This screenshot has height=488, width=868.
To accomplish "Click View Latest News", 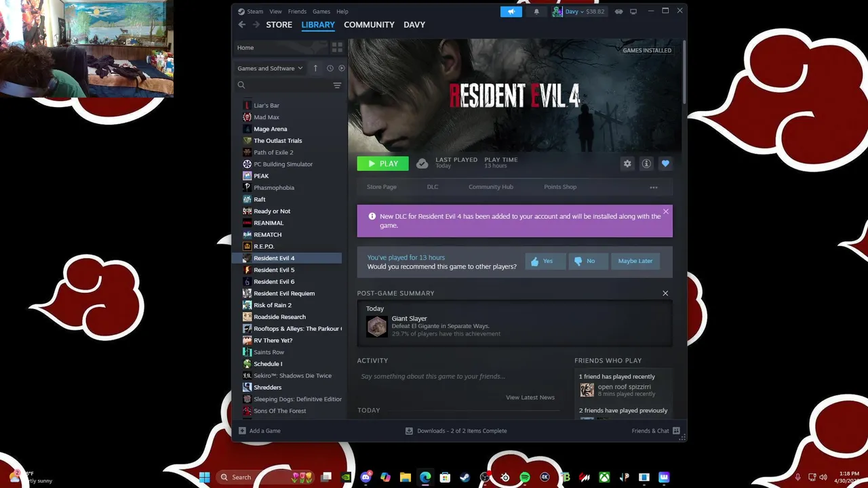I will click(x=530, y=397).
